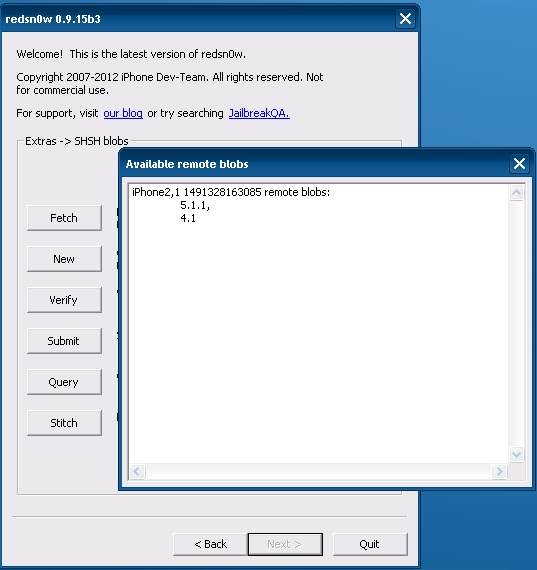Image resolution: width=537 pixels, height=570 pixels.
Task: Open the Stitch option
Action: point(64,423)
